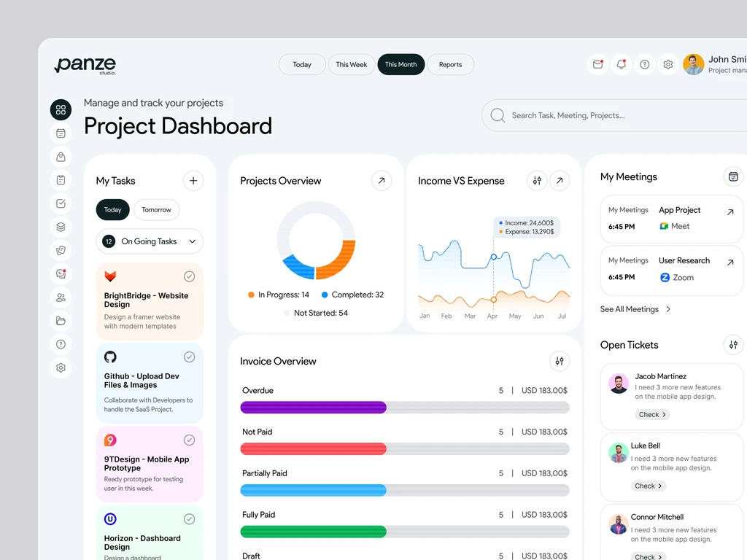Open the folder icon in sidebar
This screenshot has width=747, height=560.
coord(61,321)
